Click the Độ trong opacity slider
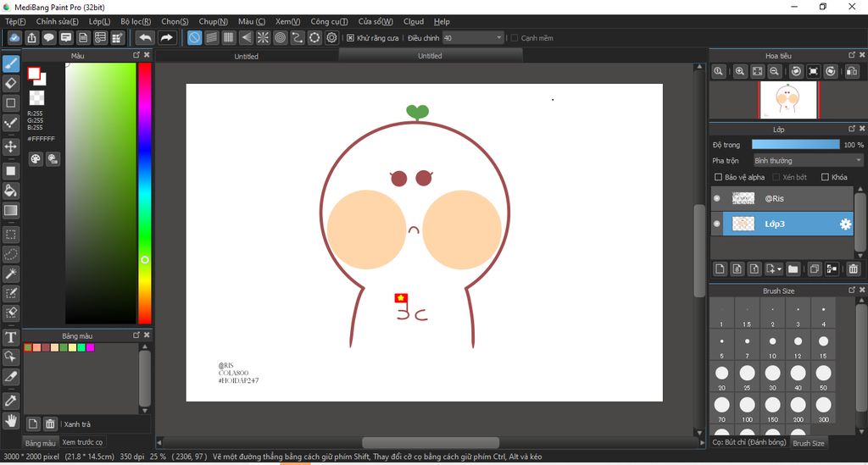 pos(795,144)
